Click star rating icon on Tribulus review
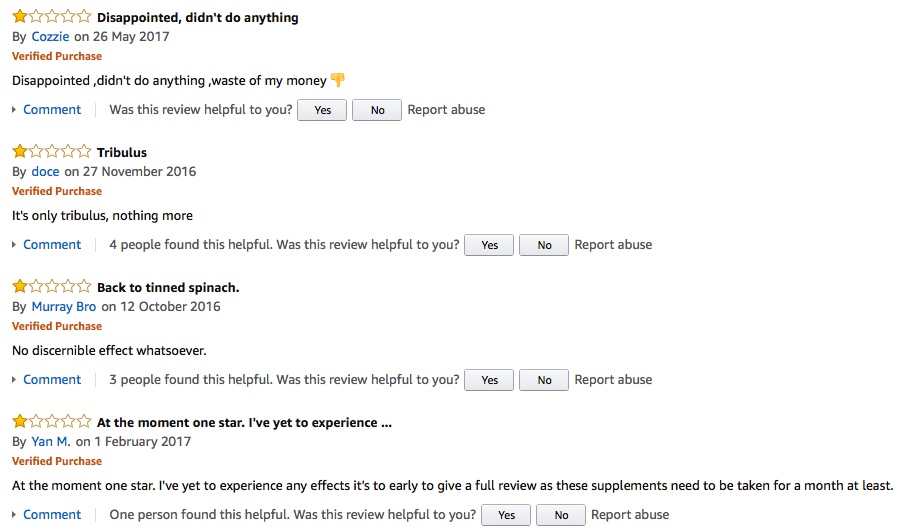906x527 pixels. [x=51, y=152]
